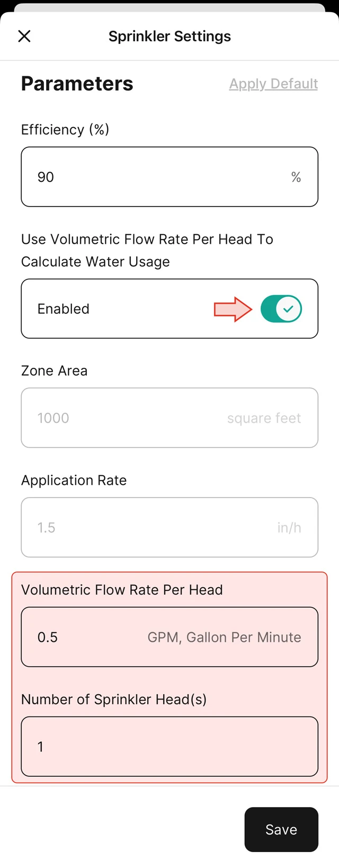Image resolution: width=339 pixels, height=868 pixels.
Task: Click the in/h unit label
Action: pyautogui.click(x=289, y=527)
